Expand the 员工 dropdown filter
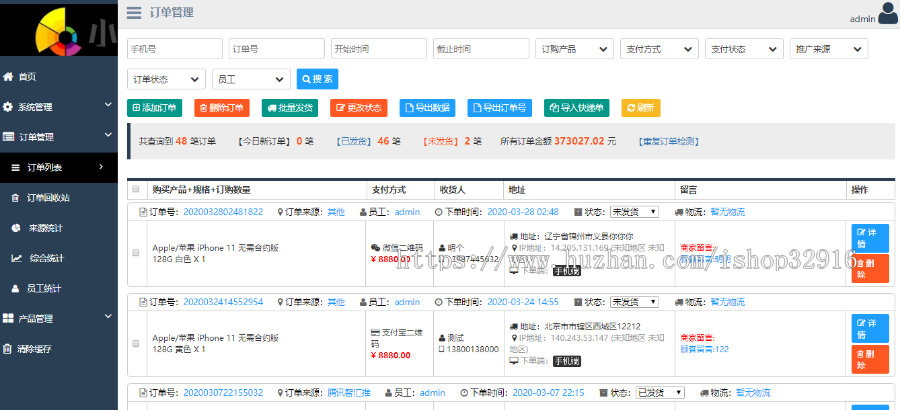This screenshot has height=410, width=900. 250,79
